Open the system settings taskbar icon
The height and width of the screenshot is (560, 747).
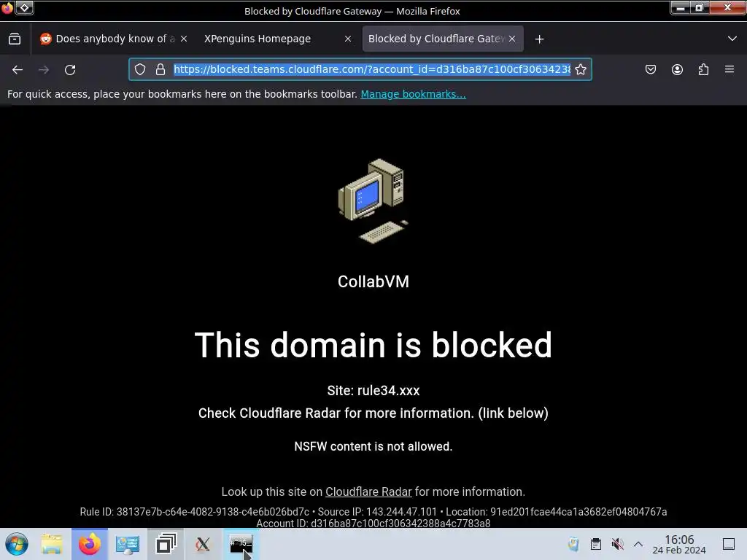(x=127, y=544)
